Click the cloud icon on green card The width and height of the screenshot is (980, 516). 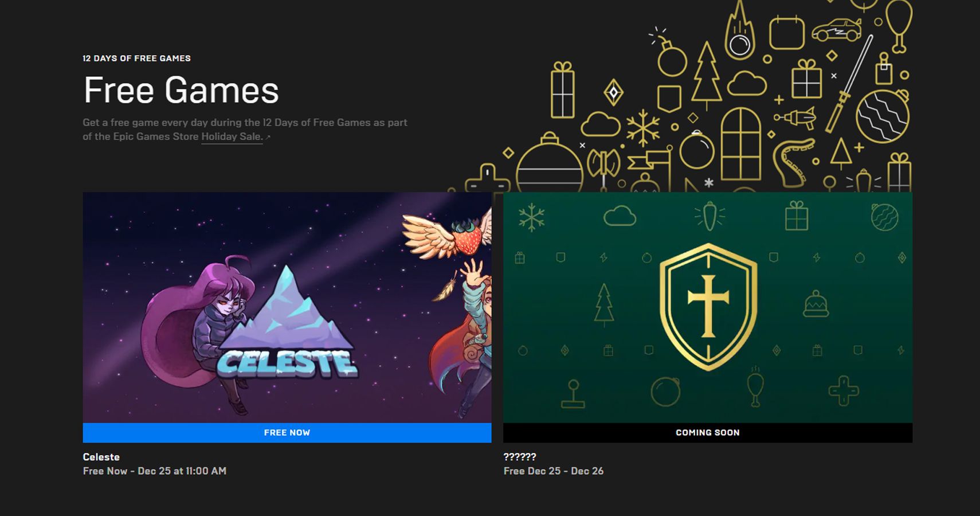[x=620, y=216]
